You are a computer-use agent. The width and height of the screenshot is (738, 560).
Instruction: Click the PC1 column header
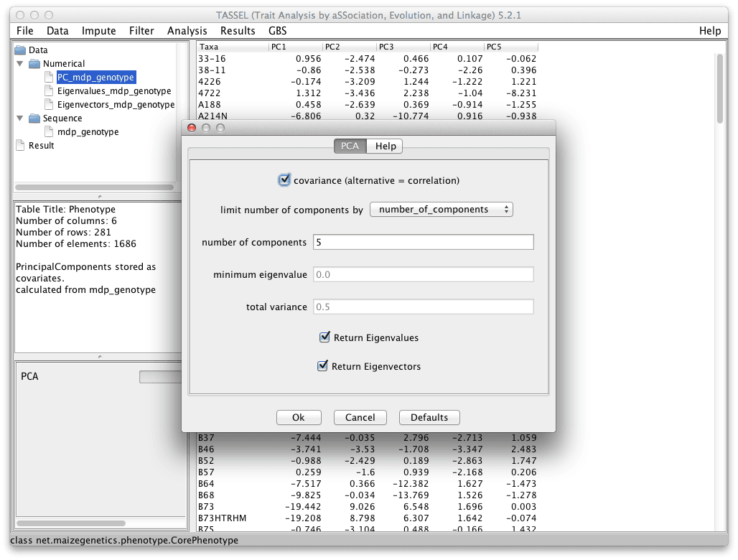(x=296, y=47)
